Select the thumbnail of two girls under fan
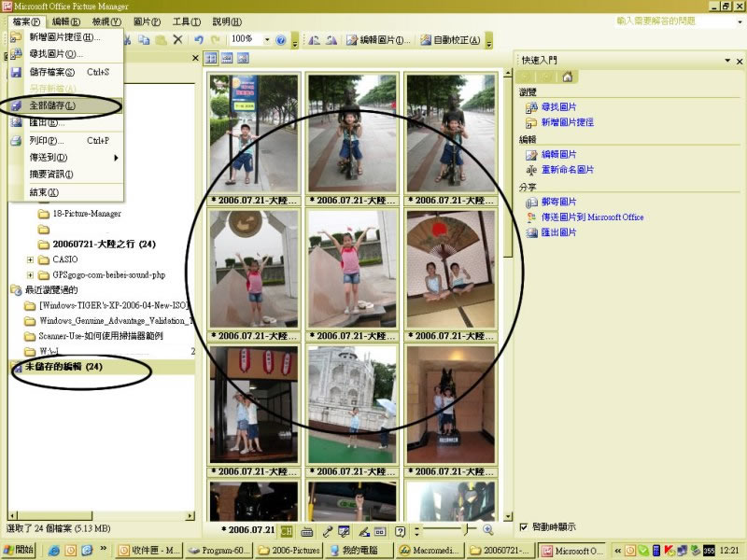The image size is (747, 560). click(450, 270)
